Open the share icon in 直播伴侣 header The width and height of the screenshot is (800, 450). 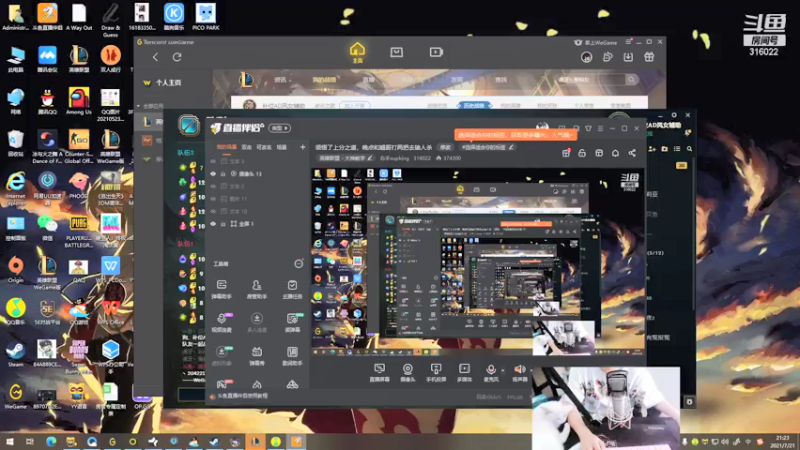click(x=632, y=153)
